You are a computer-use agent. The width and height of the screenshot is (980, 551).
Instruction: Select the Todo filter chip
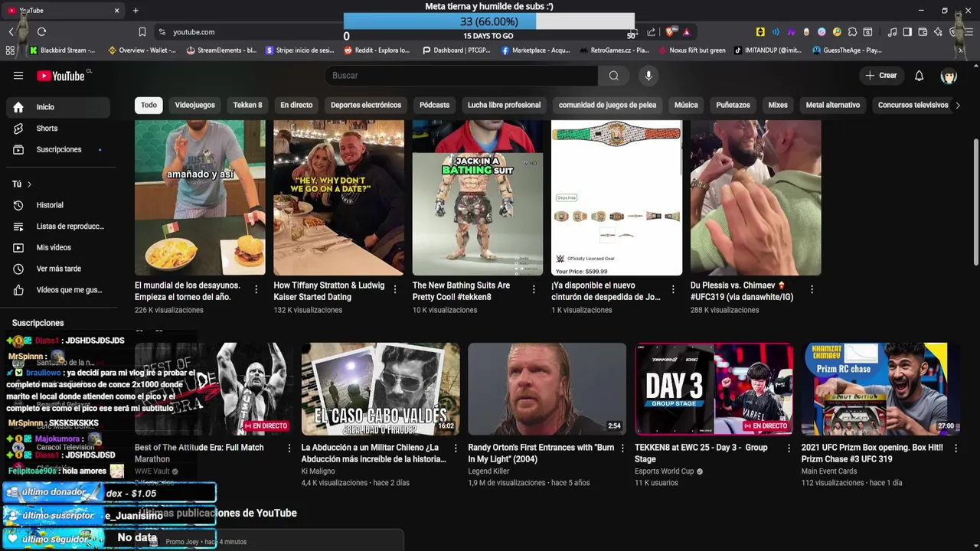click(149, 106)
